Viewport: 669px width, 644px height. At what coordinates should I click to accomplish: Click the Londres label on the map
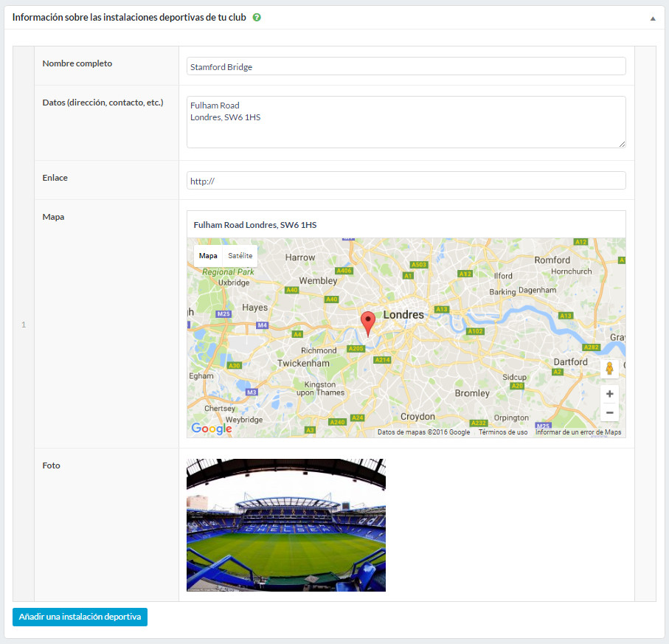[x=404, y=314]
